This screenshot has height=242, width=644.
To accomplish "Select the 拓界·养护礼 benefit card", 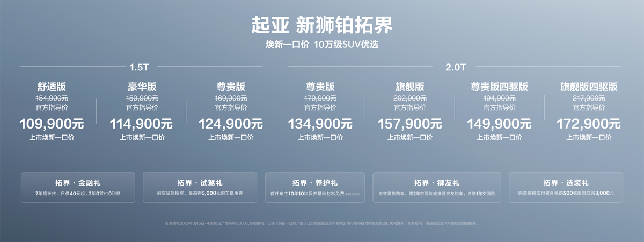I will tap(315, 187).
